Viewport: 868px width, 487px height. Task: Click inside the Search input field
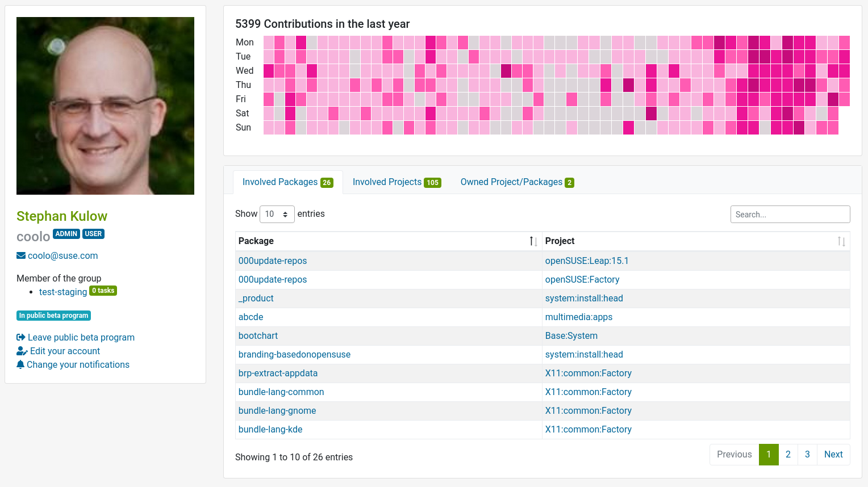(x=790, y=215)
